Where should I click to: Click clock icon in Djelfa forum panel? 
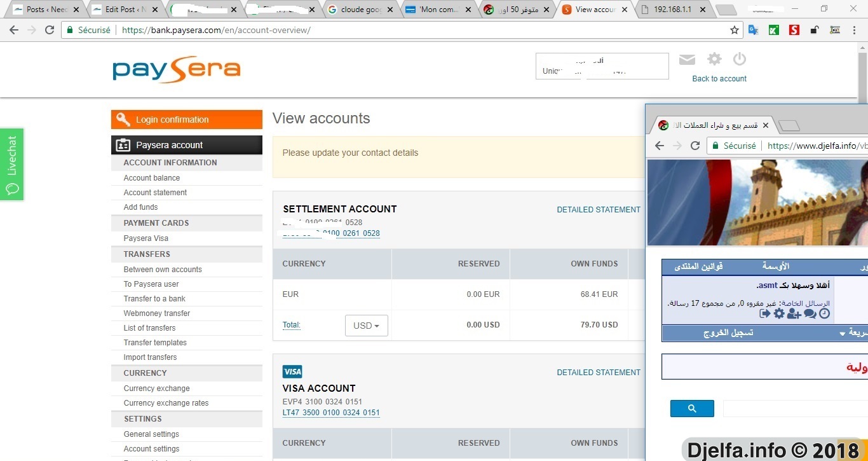824,313
